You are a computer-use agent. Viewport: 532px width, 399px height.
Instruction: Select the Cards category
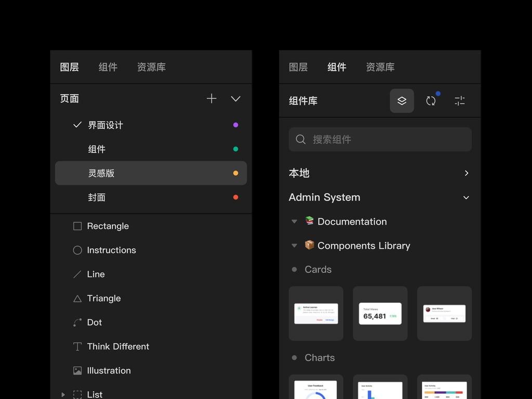coord(318,270)
